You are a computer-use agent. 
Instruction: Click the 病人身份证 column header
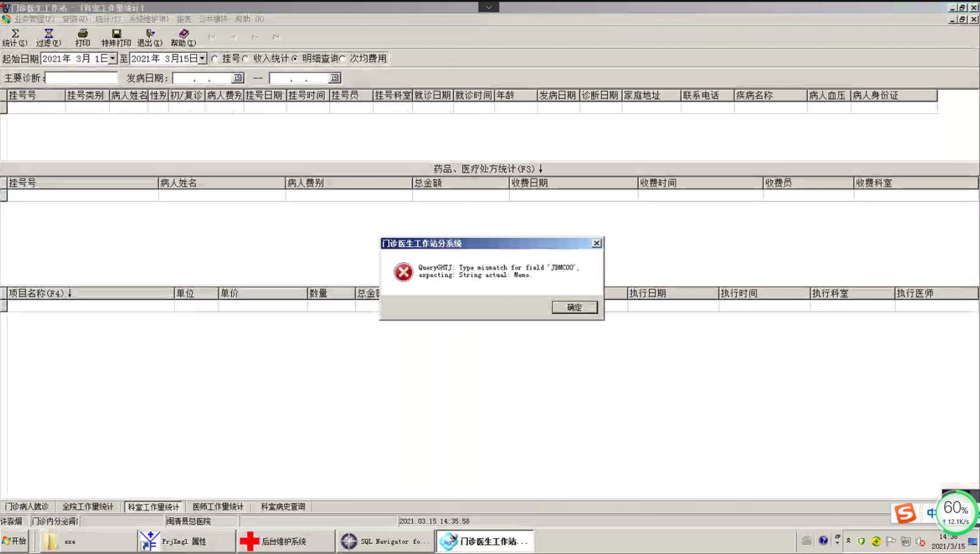pos(894,95)
